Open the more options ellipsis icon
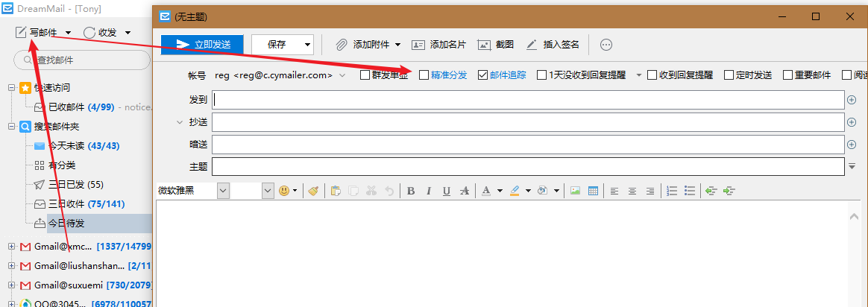This screenshot has width=868, height=307. (606, 45)
